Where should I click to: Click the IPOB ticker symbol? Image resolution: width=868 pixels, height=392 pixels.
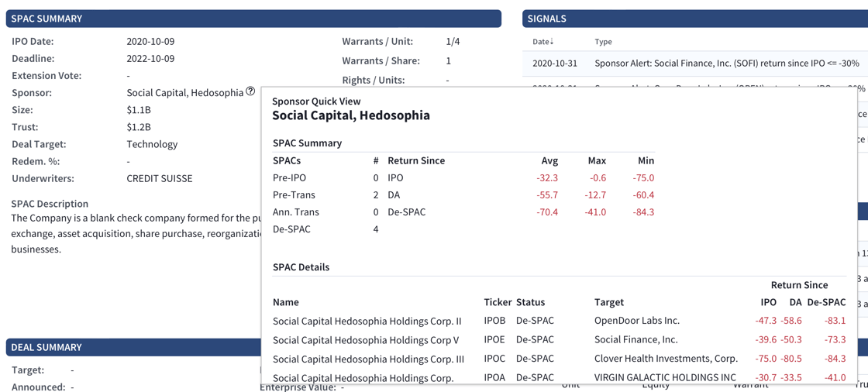(494, 321)
